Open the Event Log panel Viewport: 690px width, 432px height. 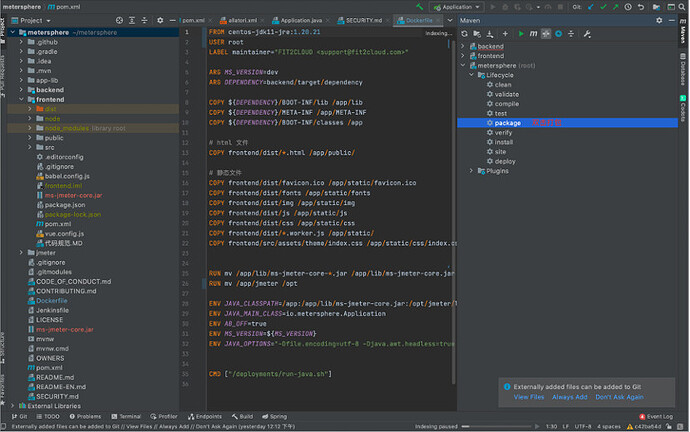pyautogui.click(x=656, y=416)
